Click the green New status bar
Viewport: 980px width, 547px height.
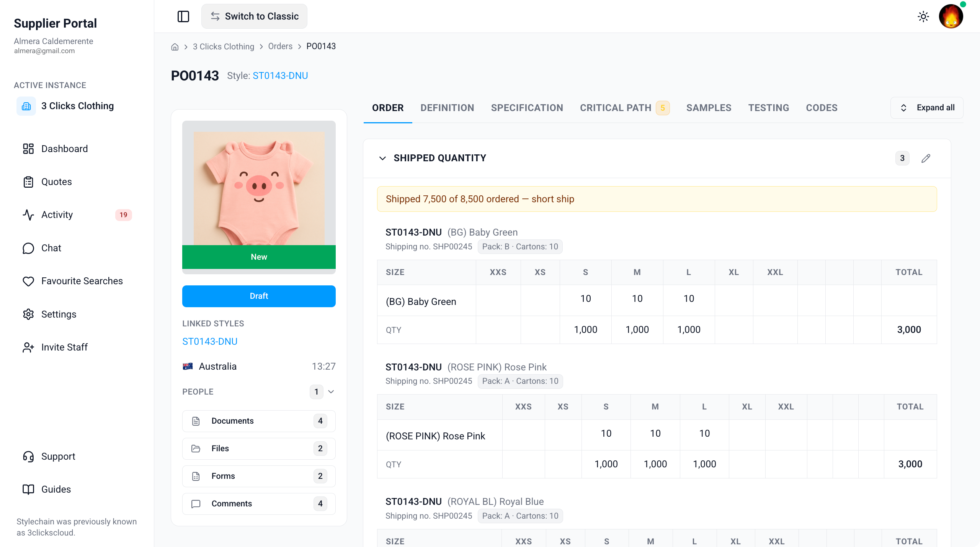(259, 257)
